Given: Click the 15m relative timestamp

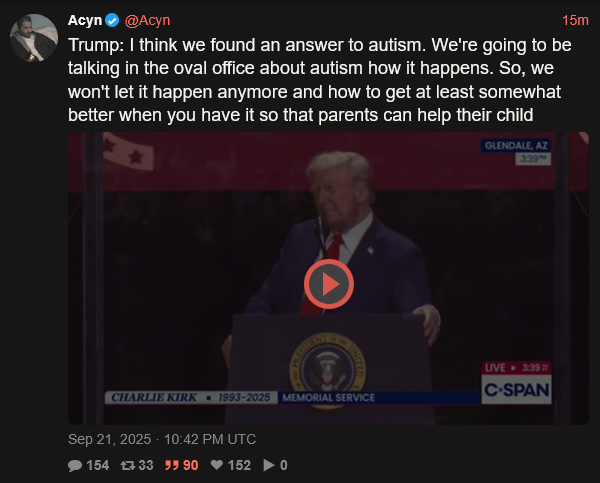Looking at the screenshot, I should (x=575, y=20).
